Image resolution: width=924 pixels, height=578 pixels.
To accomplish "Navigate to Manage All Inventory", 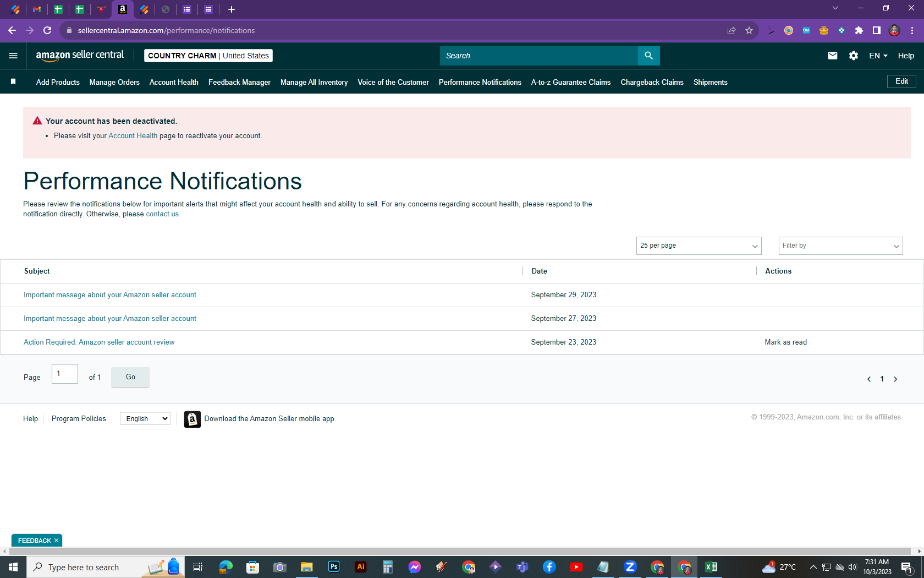I will (x=314, y=82).
